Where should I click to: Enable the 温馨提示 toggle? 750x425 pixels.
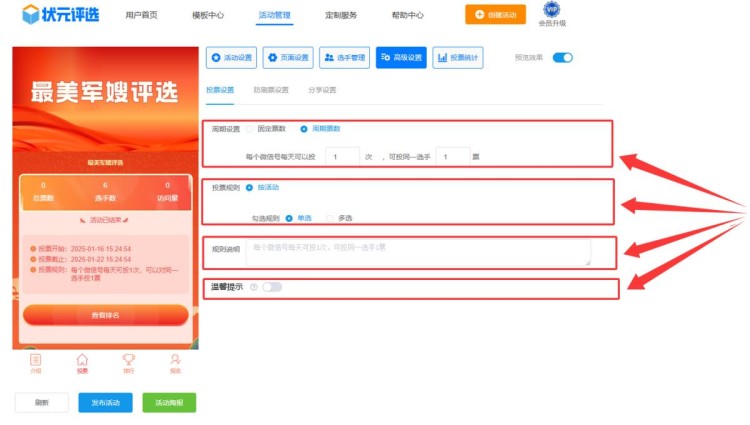(272, 287)
